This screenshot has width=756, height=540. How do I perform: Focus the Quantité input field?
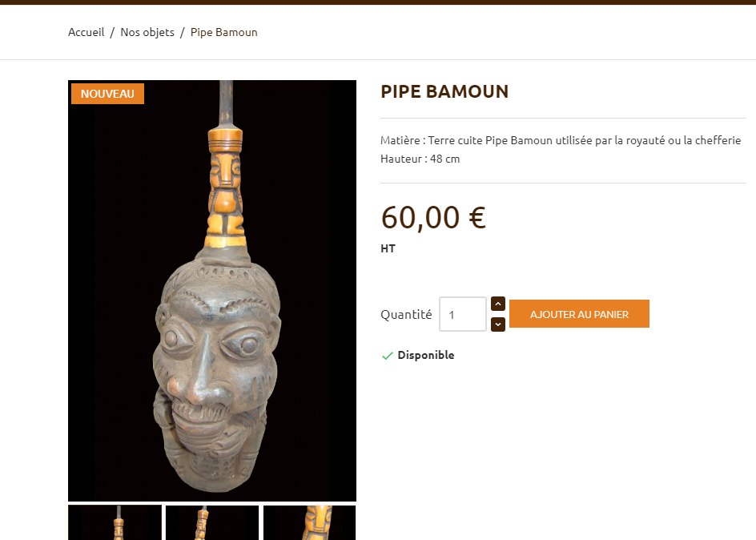pos(462,314)
